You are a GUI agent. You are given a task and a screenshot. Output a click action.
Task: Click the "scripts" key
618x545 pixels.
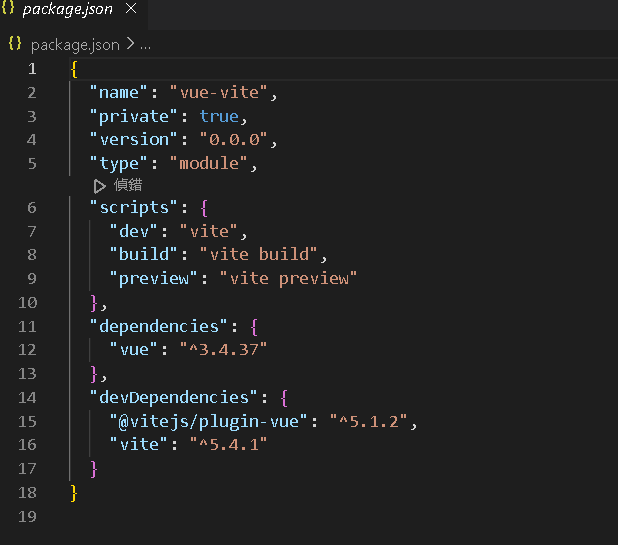point(134,208)
